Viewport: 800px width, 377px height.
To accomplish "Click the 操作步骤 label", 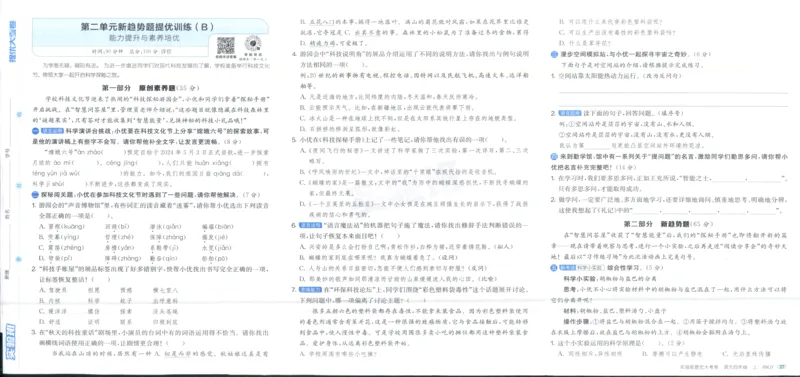I will point(577,321).
